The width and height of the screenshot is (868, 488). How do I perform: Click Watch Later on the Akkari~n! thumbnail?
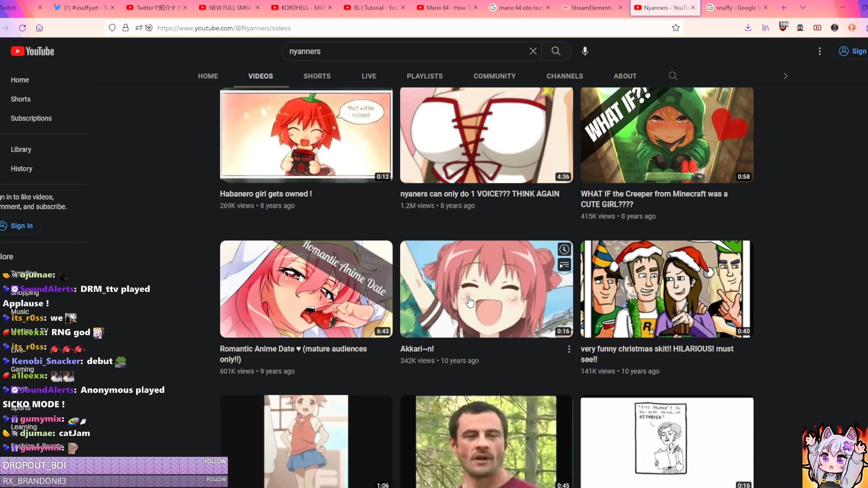pos(564,249)
